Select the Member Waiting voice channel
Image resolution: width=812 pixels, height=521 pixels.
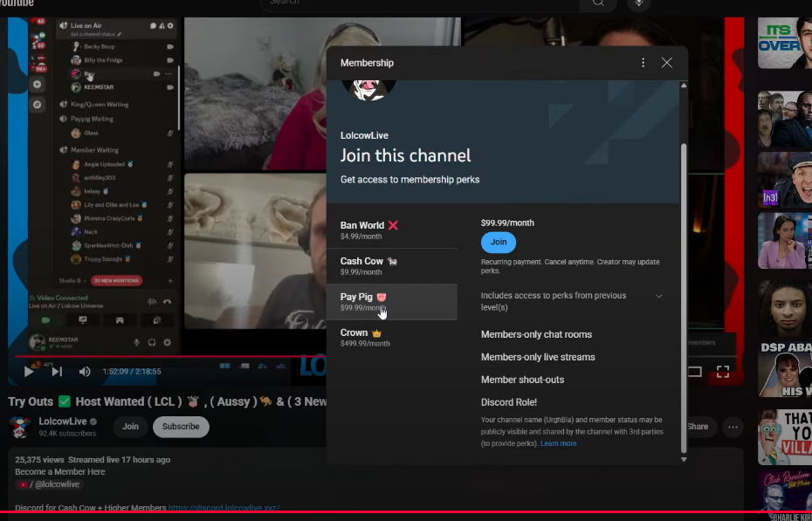tap(94, 150)
